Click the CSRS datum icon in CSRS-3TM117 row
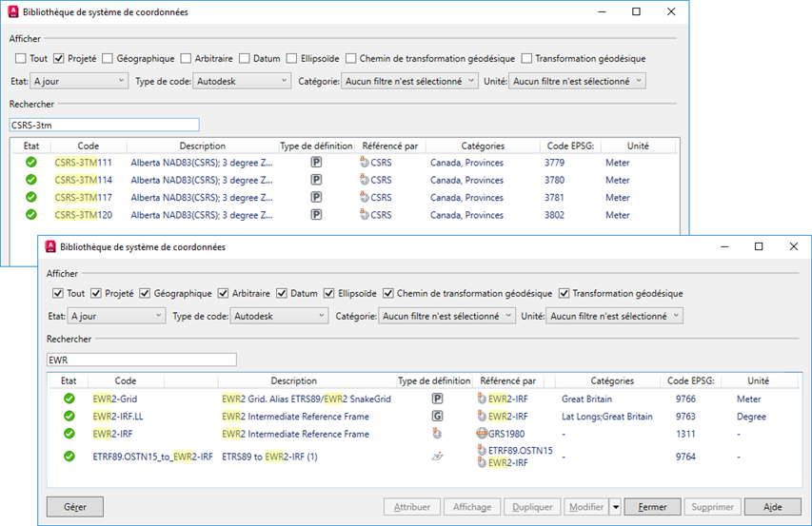This screenshot has width=812, height=526. pyautogui.click(x=364, y=197)
